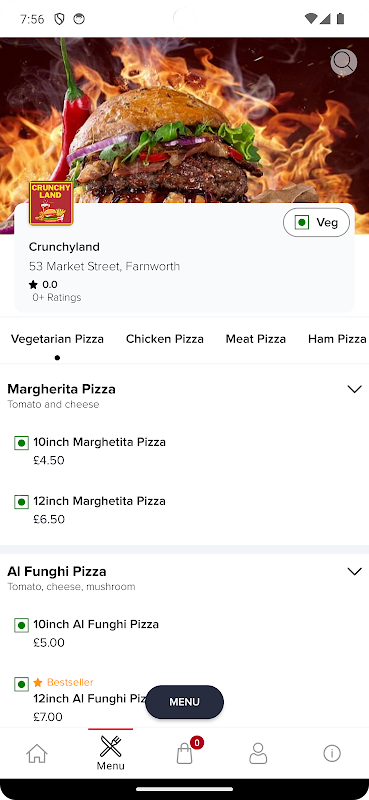This screenshot has height=800, width=369.
Task: Collapse the Margherita Pizza section
Action: [354, 389]
